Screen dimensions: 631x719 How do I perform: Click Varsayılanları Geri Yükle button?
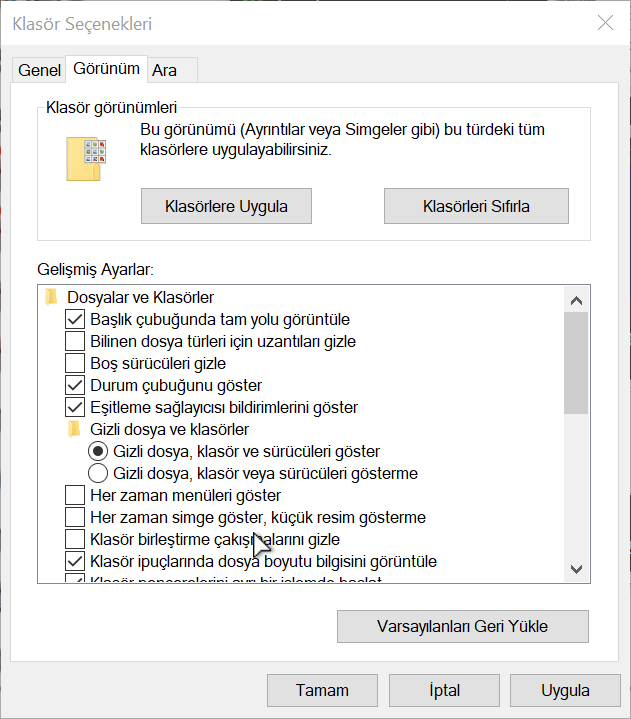pyautogui.click(x=463, y=626)
